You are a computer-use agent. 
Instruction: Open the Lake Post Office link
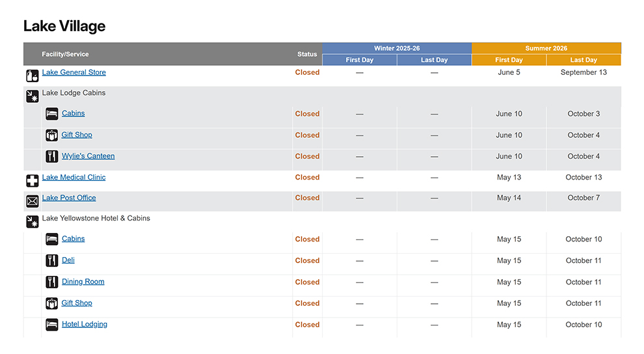point(69,198)
